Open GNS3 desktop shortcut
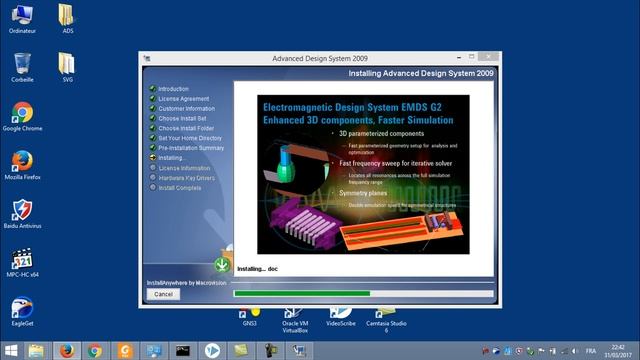 coord(249,318)
